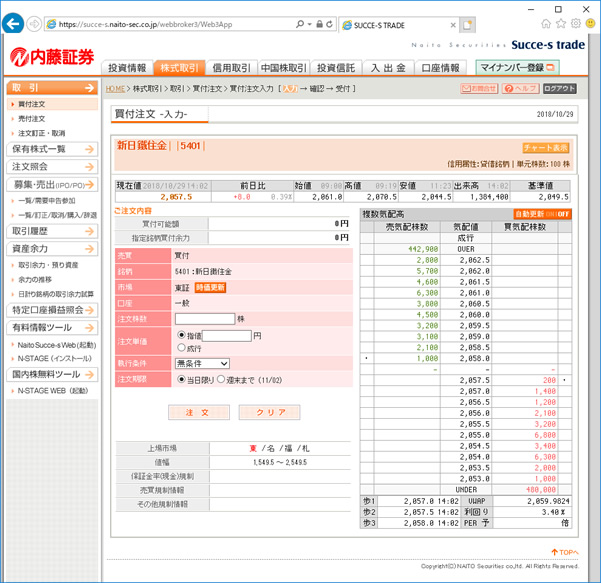Open the 投資信託 tab

(x=336, y=68)
